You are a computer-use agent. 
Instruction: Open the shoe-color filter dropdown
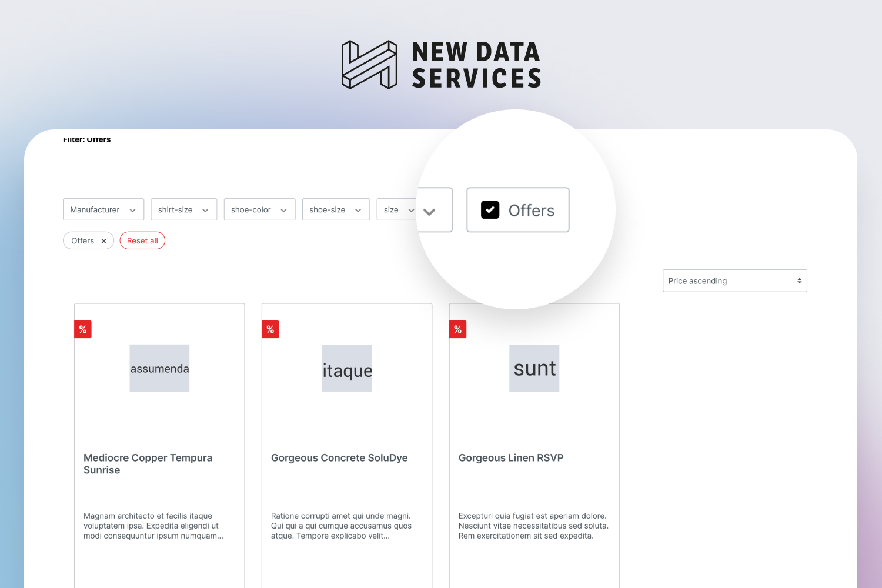(259, 209)
